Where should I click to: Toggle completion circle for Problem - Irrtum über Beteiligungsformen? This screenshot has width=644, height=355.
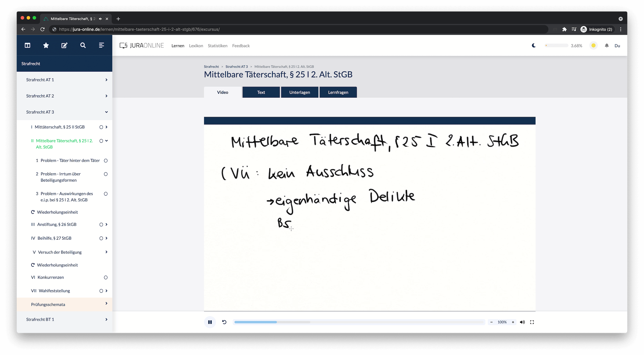[106, 174]
